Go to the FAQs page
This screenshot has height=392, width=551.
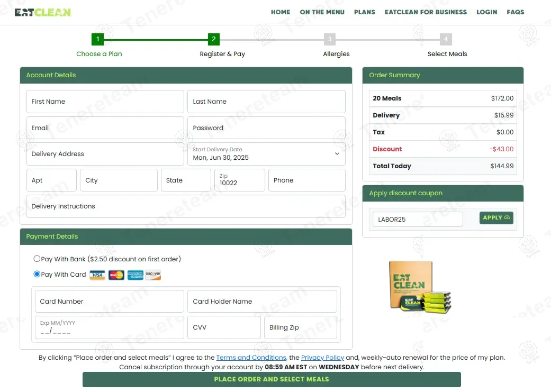tap(515, 12)
